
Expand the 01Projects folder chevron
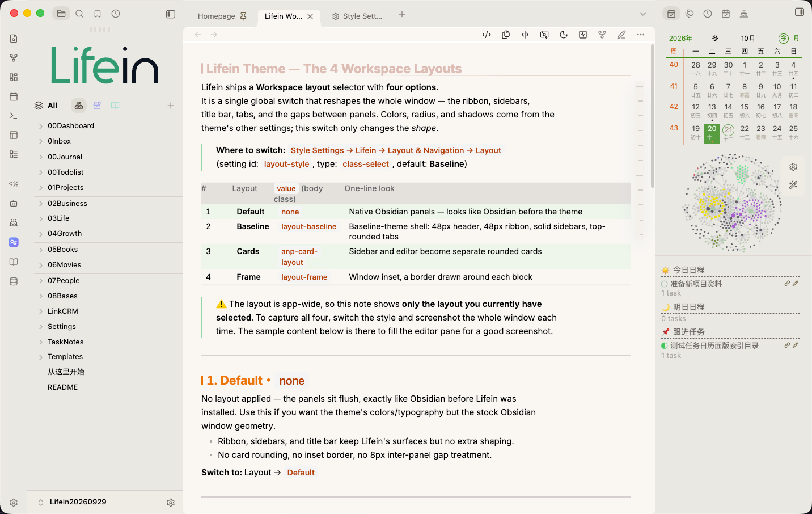[x=41, y=188]
